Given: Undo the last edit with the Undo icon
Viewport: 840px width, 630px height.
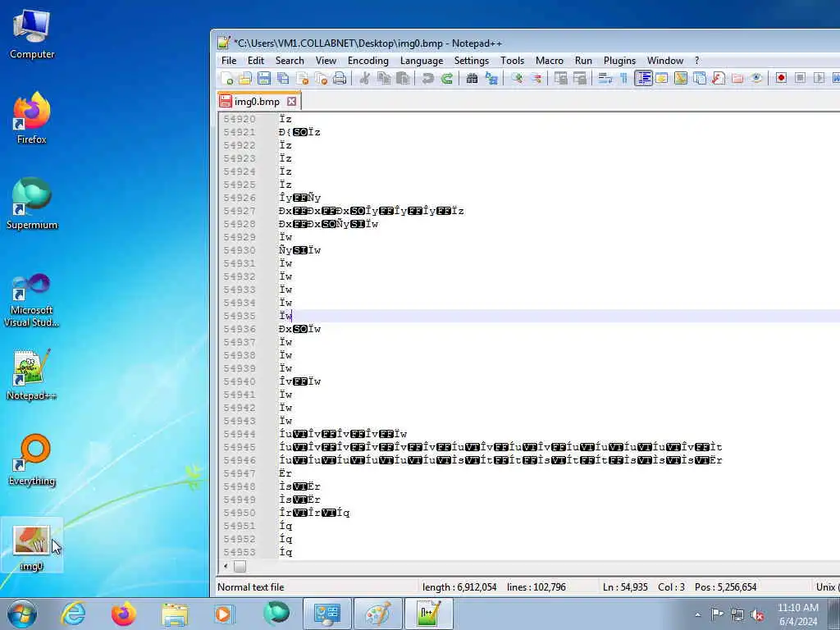Looking at the screenshot, I should (x=427, y=79).
